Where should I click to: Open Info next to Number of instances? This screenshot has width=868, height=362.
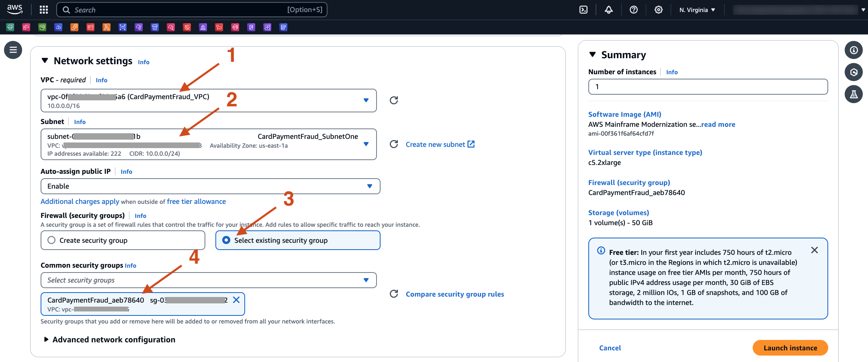pyautogui.click(x=671, y=72)
